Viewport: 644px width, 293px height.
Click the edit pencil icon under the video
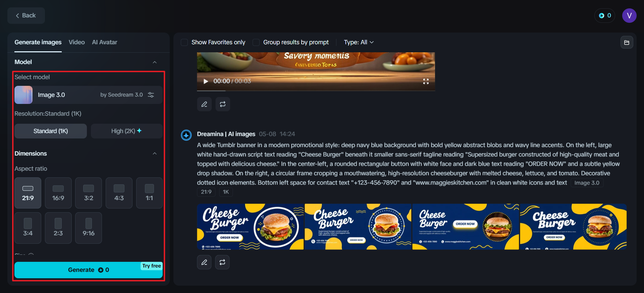[204, 104]
